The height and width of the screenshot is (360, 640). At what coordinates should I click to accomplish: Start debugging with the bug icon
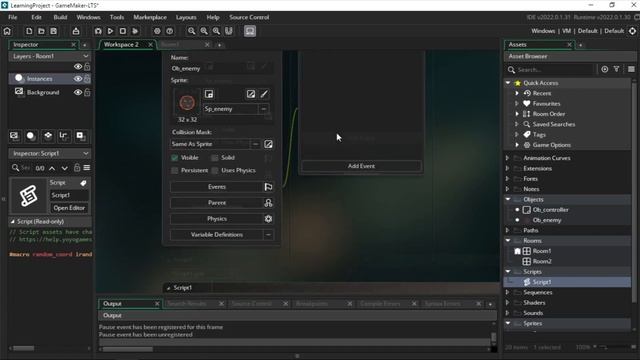tap(98, 31)
